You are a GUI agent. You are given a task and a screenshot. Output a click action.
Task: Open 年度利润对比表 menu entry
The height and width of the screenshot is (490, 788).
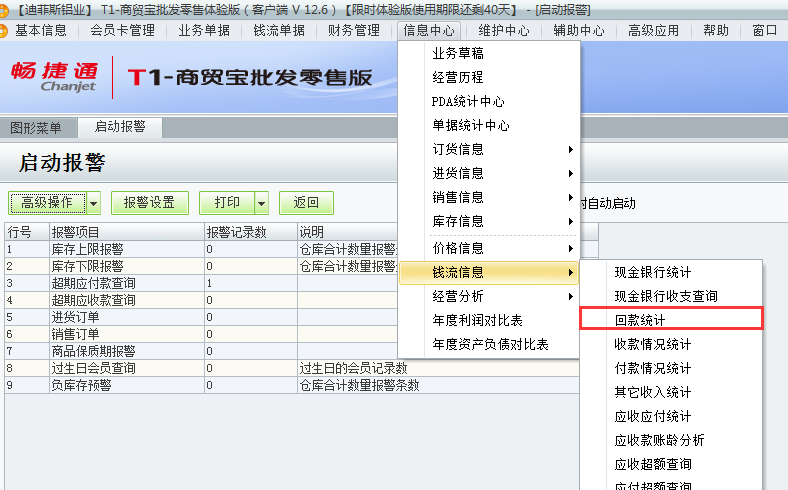tap(488, 320)
